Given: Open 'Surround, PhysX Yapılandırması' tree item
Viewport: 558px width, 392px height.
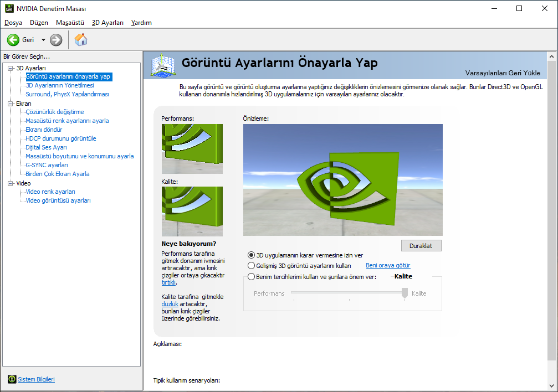Looking at the screenshot, I should tap(67, 94).
